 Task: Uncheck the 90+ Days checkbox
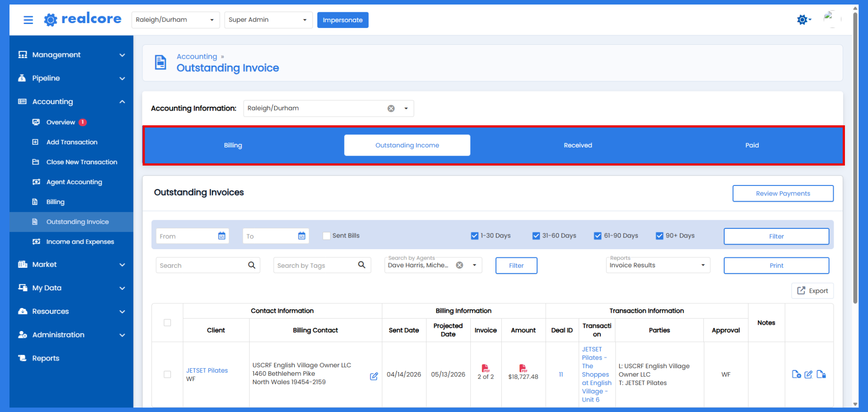660,236
